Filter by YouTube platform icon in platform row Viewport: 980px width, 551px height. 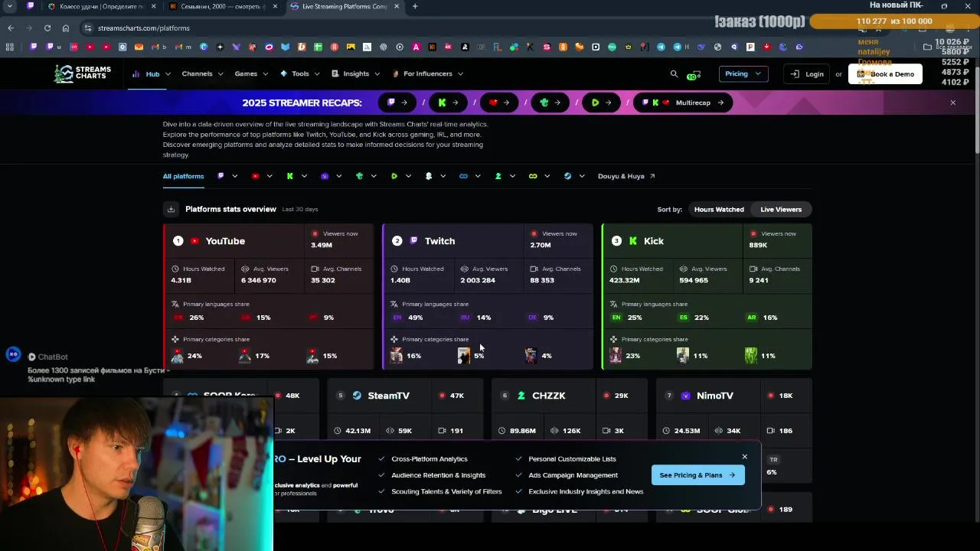click(256, 176)
